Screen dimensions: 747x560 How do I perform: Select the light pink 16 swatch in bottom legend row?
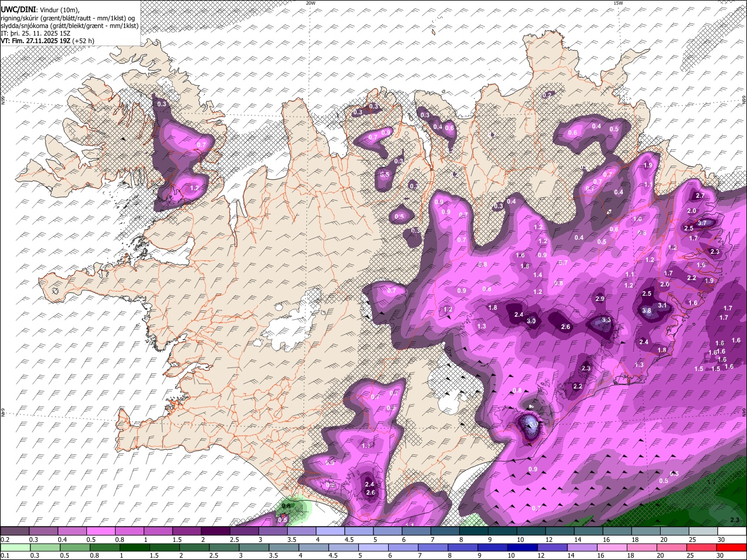[x=612, y=548]
